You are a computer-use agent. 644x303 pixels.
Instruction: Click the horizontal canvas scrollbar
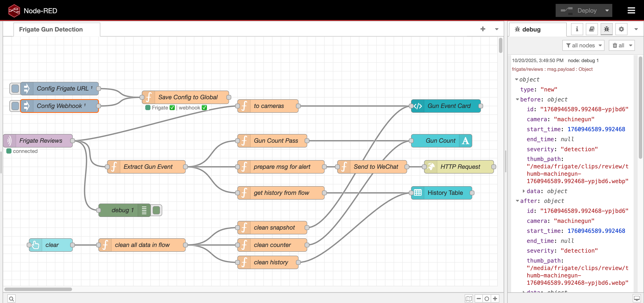pyautogui.click(x=38, y=289)
